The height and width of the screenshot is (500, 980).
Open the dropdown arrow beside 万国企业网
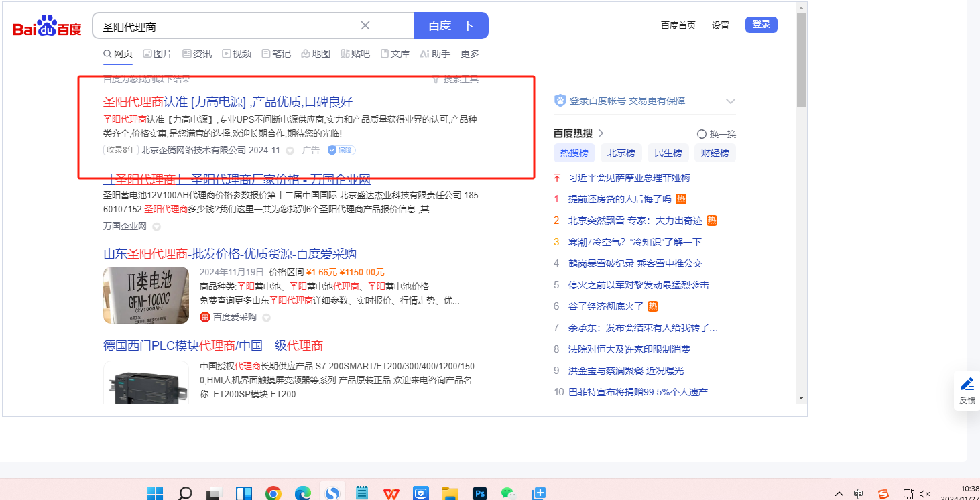tap(156, 227)
